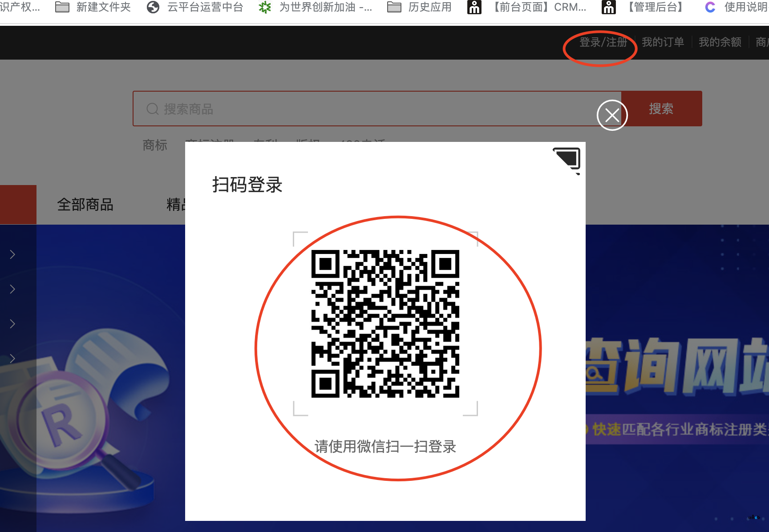Expand third sidebar category chevron
This screenshot has width=769, height=532.
[x=12, y=324]
